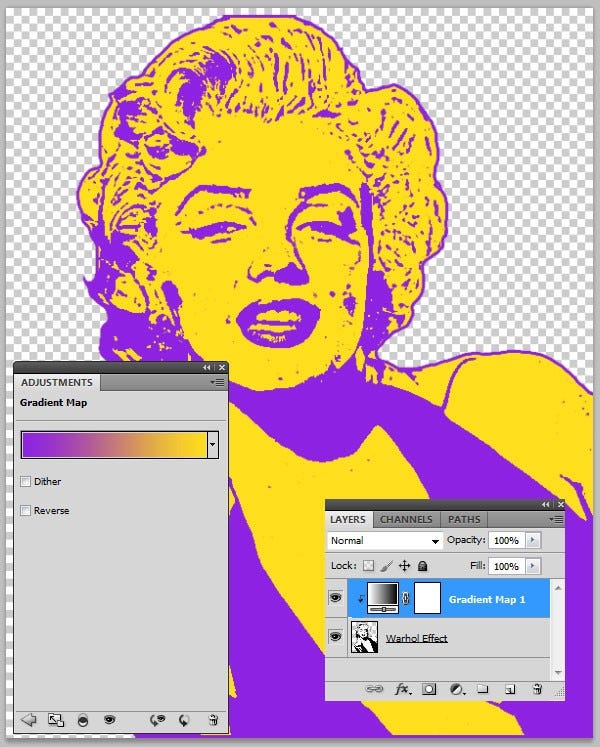Collapse Adjustments panel double-arrow icon
The image size is (600, 747).
coord(206,367)
